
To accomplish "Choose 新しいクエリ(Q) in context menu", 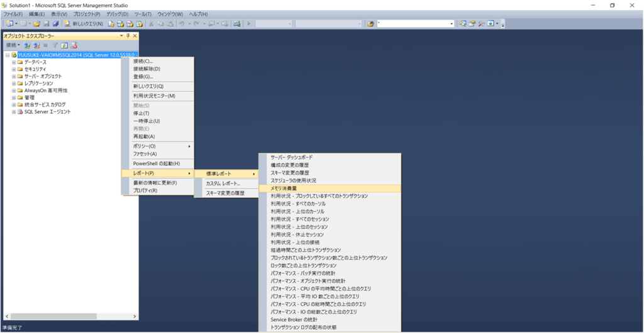I will click(158, 87).
